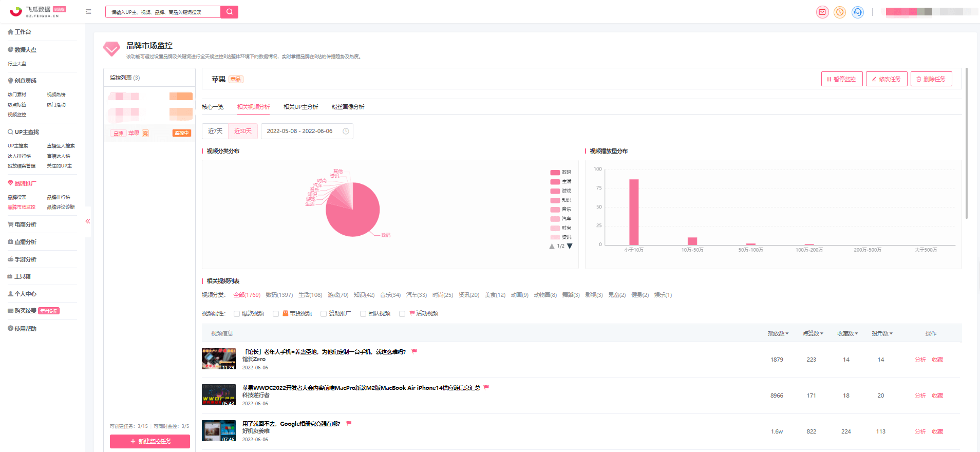The height and width of the screenshot is (452, 980).
Task: Click 新建监控任务 button
Action: [150, 441]
